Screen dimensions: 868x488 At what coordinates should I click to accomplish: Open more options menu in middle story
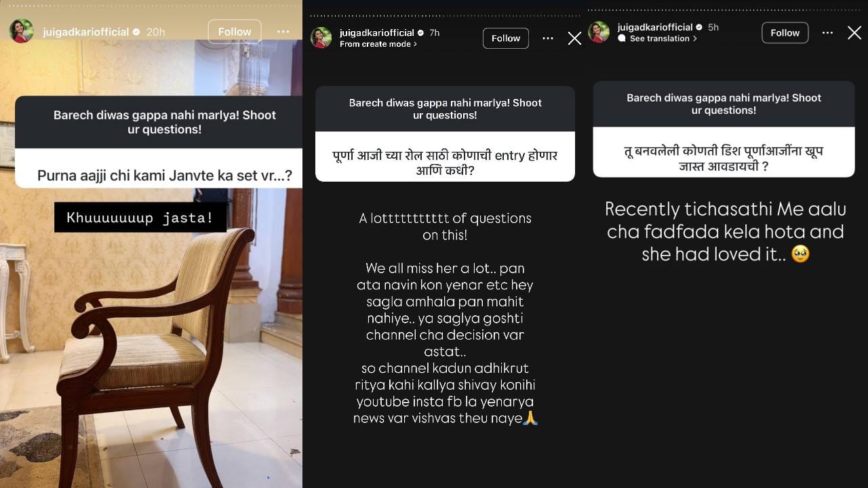point(548,39)
